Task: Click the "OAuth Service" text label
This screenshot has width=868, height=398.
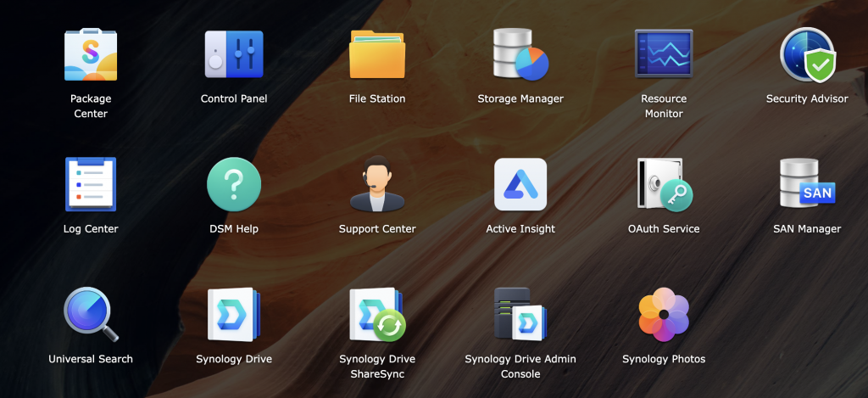Action: (664, 228)
